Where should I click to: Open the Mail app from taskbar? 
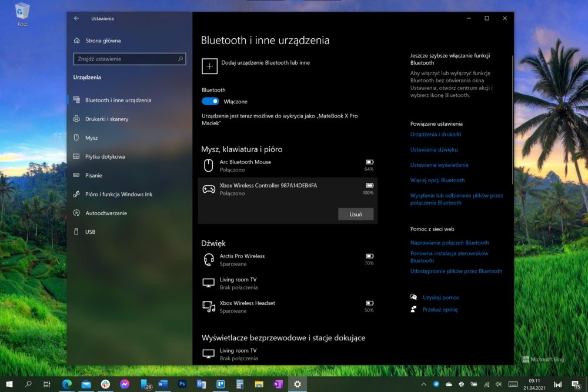(x=86, y=384)
